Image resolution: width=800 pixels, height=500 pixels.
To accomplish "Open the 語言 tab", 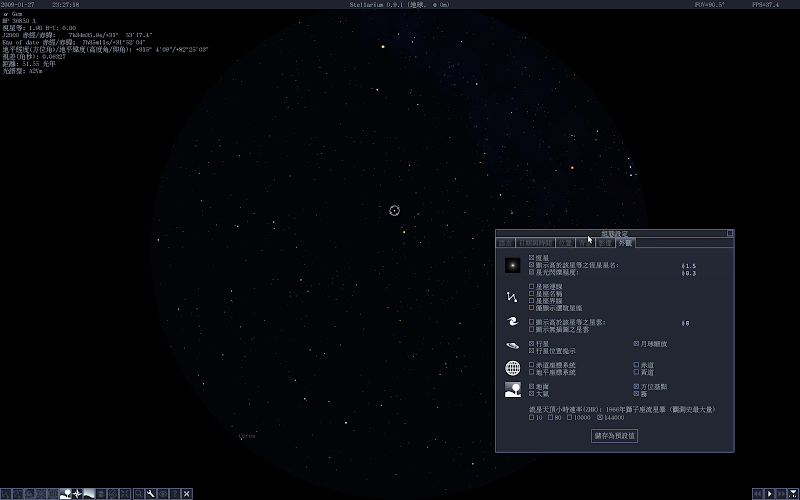I will pos(506,243).
